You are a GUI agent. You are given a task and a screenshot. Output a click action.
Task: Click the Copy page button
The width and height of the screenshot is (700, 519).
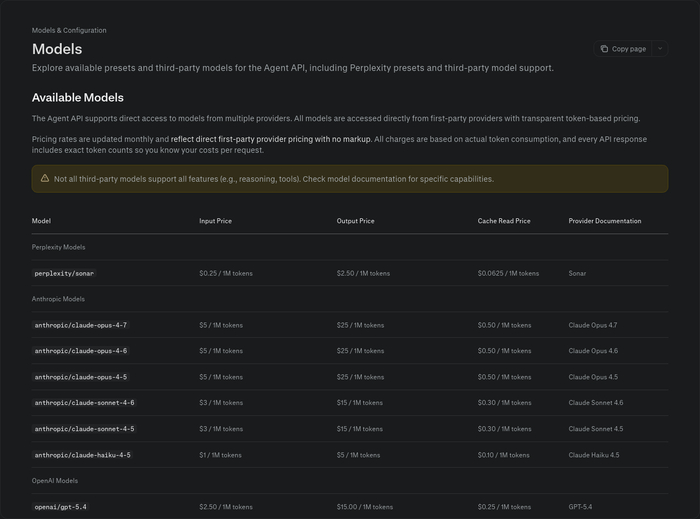pyautogui.click(x=623, y=49)
